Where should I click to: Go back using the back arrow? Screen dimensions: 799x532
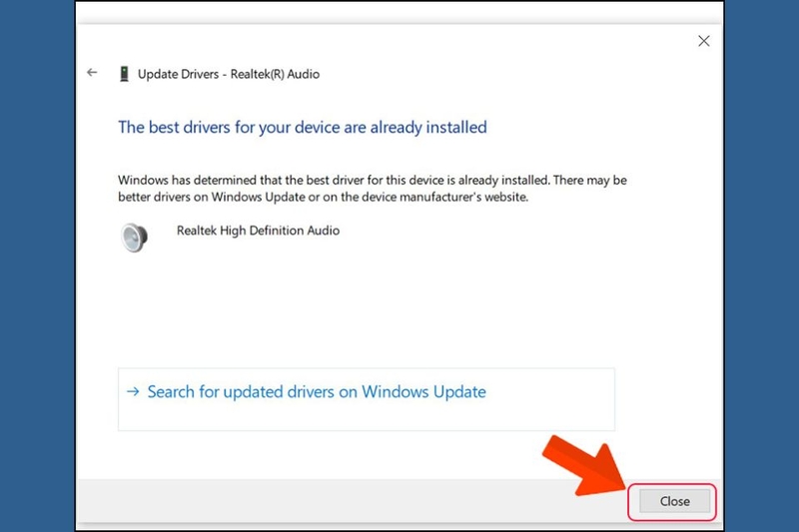(92, 73)
